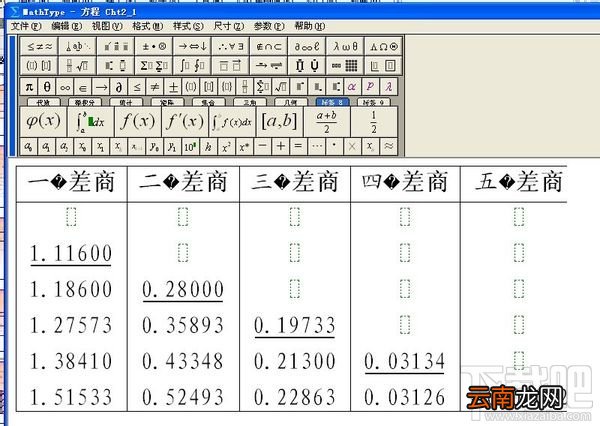600x426 pixels.
Task: Open the 帮助(H) menu
Action: [310, 26]
